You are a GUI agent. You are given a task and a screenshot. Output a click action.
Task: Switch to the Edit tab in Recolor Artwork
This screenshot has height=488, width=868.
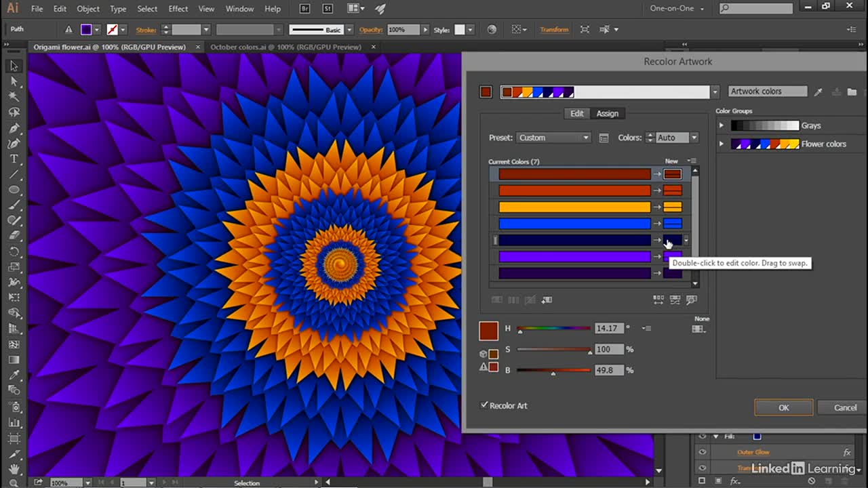577,113
